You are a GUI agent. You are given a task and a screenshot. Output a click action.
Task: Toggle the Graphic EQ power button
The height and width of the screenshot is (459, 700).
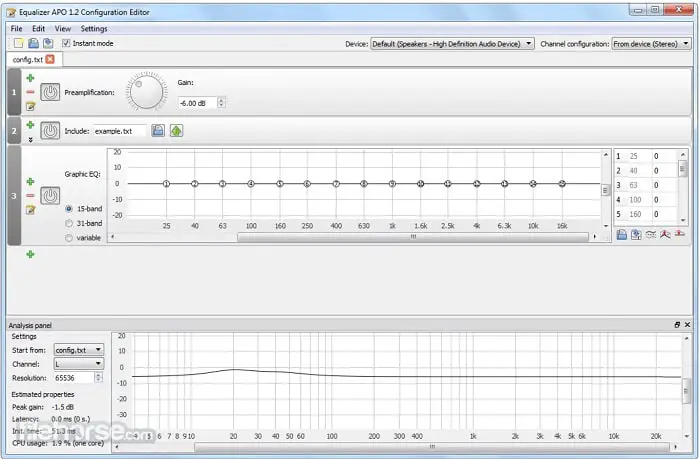coord(50,196)
